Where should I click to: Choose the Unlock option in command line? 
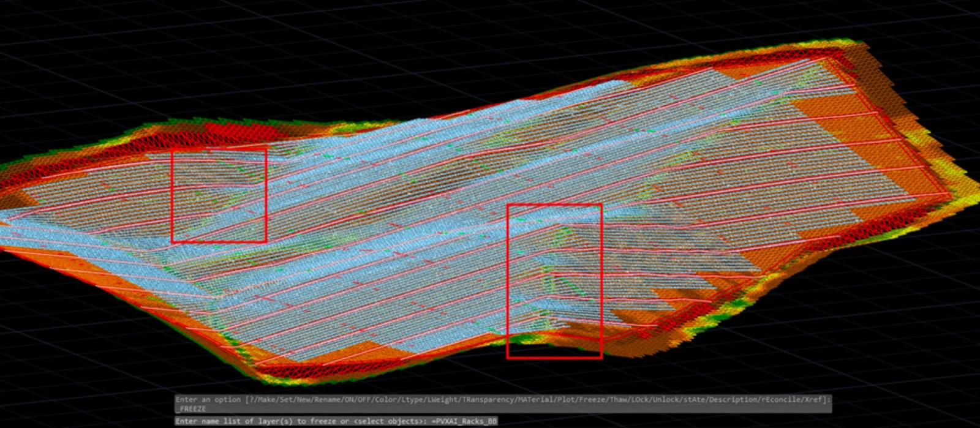click(667, 400)
